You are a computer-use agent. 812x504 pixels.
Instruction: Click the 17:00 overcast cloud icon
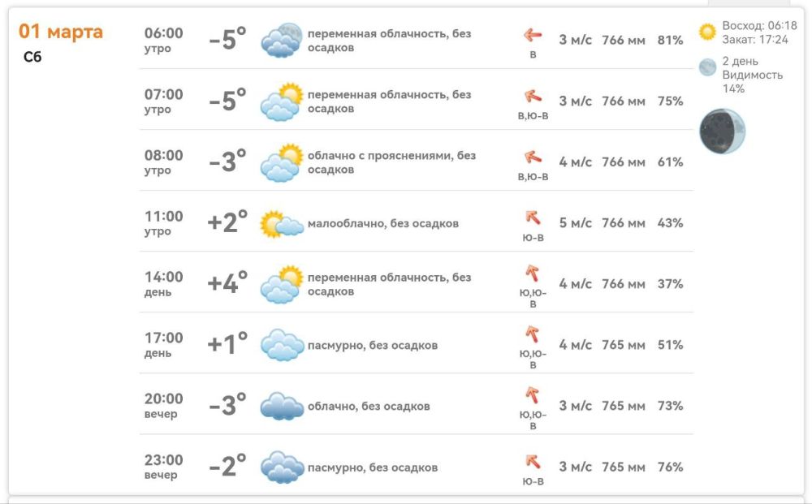click(282, 345)
